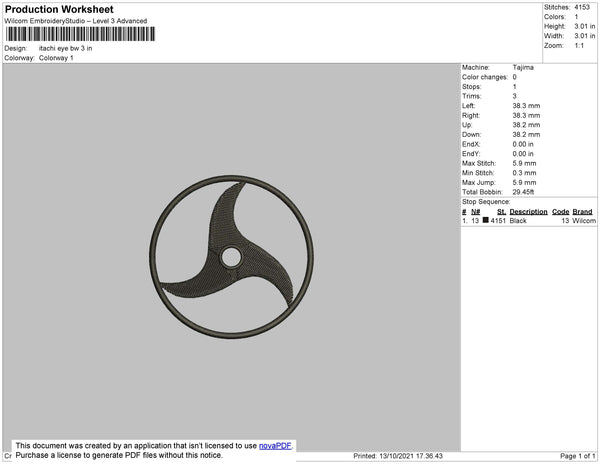This screenshot has width=600, height=464.
Task: Select design name 'itachi eye bw 3 in'
Action: (x=65, y=49)
